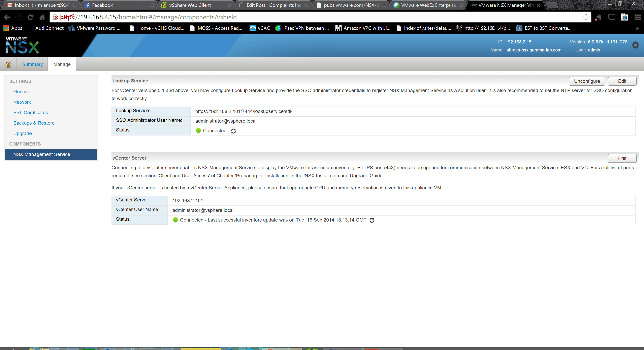Refresh the Lookup Service connection status

pyautogui.click(x=233, y=131)
